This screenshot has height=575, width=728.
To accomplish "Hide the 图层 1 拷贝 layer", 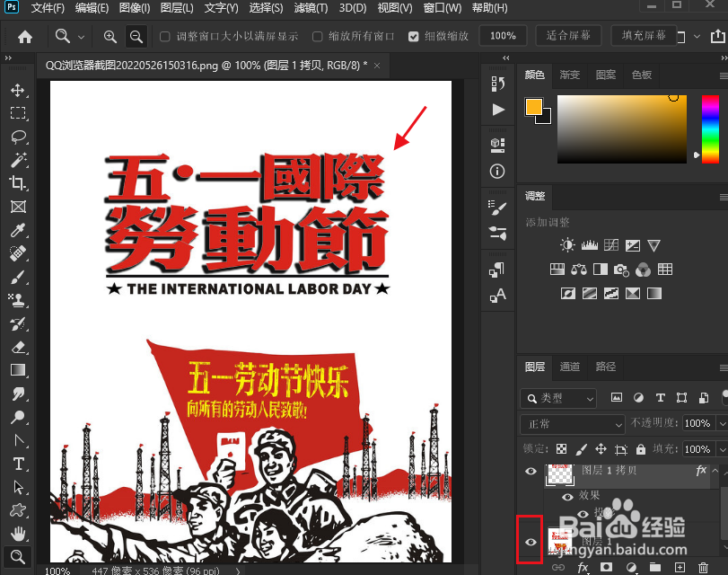I will (x=531, y=472).
